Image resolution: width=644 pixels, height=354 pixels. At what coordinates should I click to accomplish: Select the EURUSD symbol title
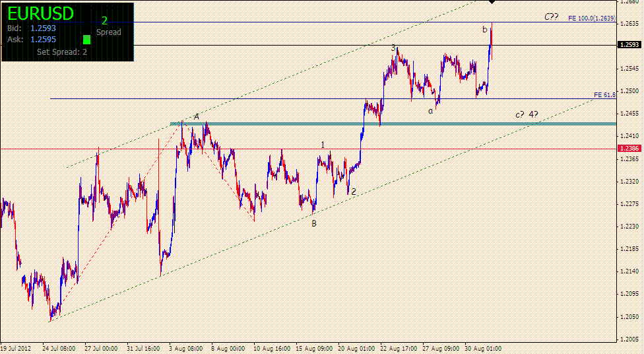pos(40,14)
